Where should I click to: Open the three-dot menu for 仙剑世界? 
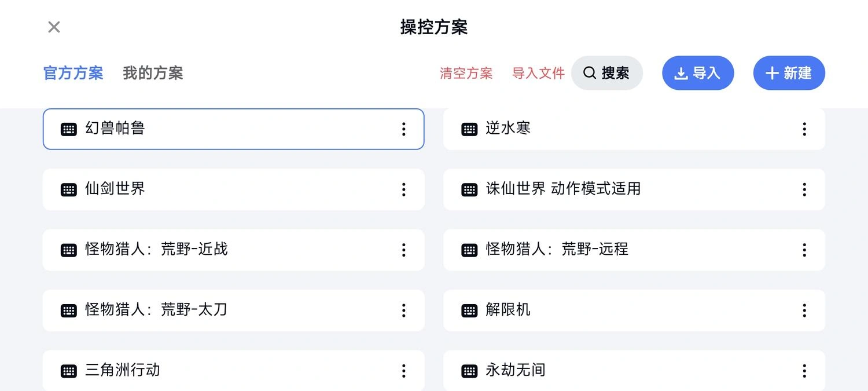(403, 189)
